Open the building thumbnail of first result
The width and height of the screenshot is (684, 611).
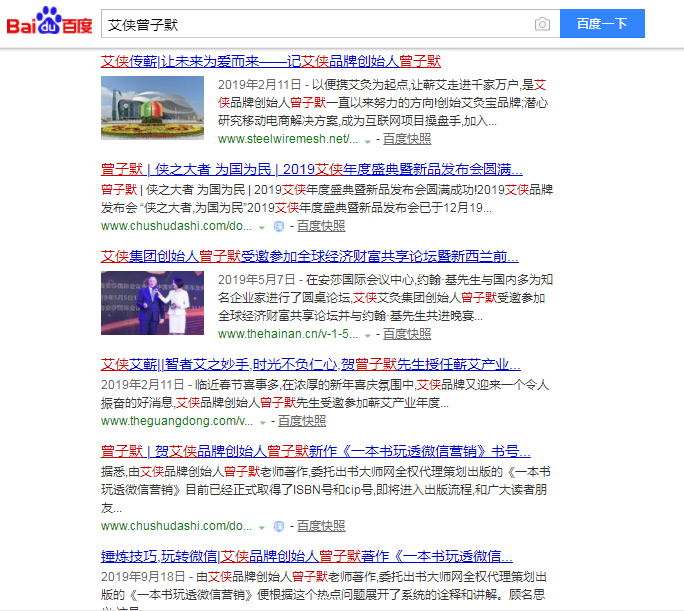click(x=152, y=108)
